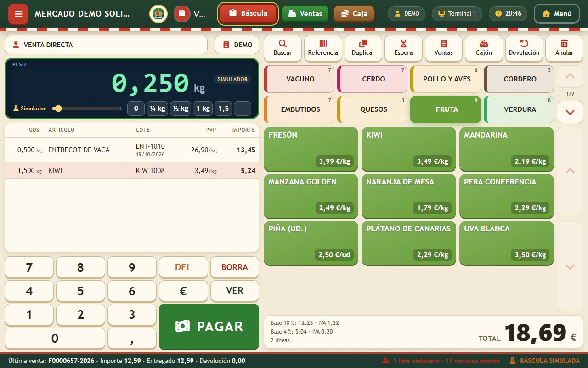Duplicate the ticket with Duplicar
Image resolution: width=588 pixels, height=368 pixels.
363,48
